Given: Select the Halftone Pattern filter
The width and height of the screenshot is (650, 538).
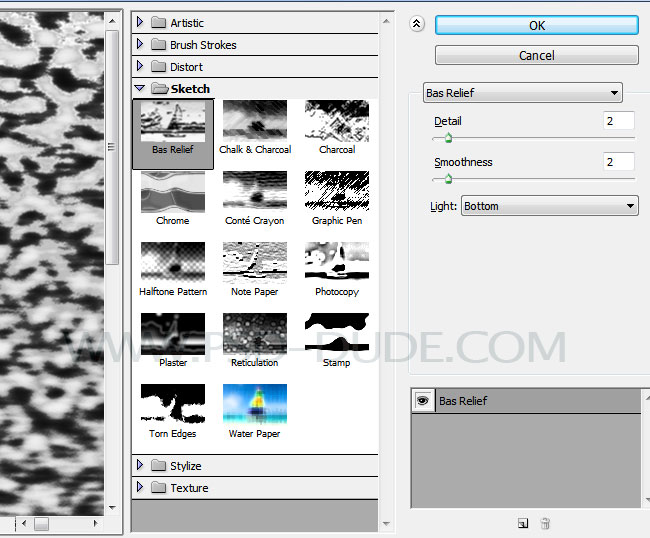Looking at the screenshot, I should pos(173,262).
